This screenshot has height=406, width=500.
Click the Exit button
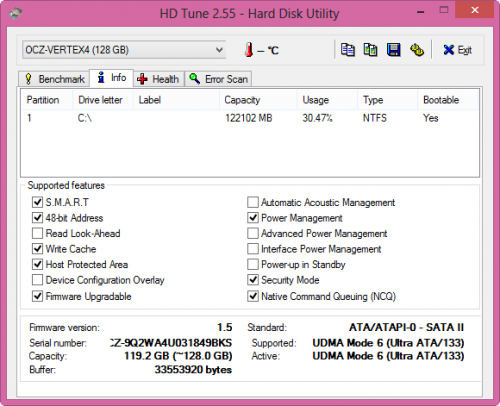click(457, 50)
